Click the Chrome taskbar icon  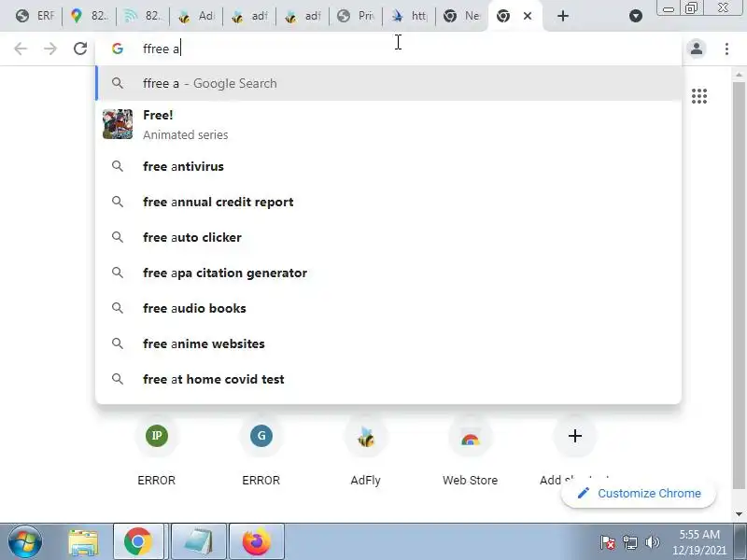(138, 542)
